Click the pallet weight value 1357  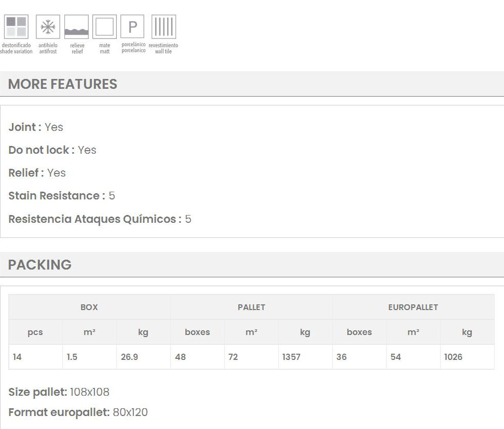(x=291, y=357)
